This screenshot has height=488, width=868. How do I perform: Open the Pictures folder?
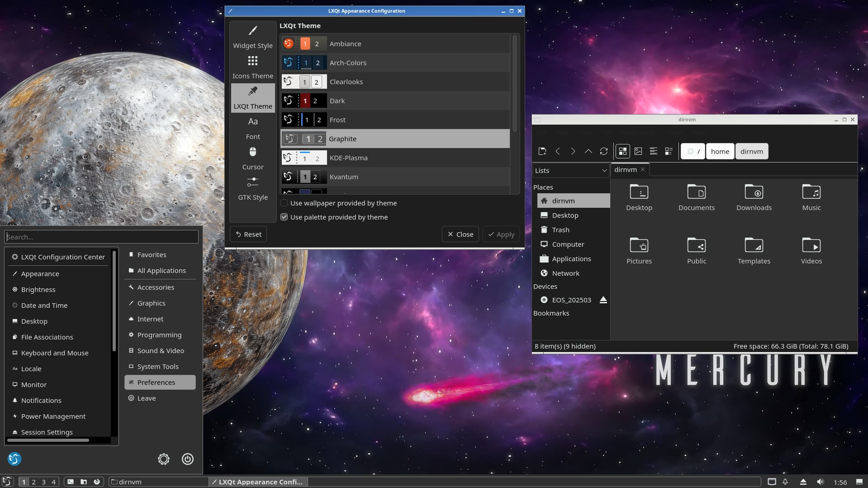coord(639,251)
